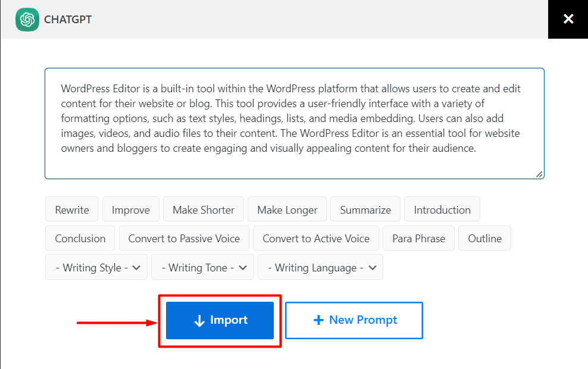Apply Make Shorter to the text
The width and height of the screenshot is (588, 369).
point(203,209)
